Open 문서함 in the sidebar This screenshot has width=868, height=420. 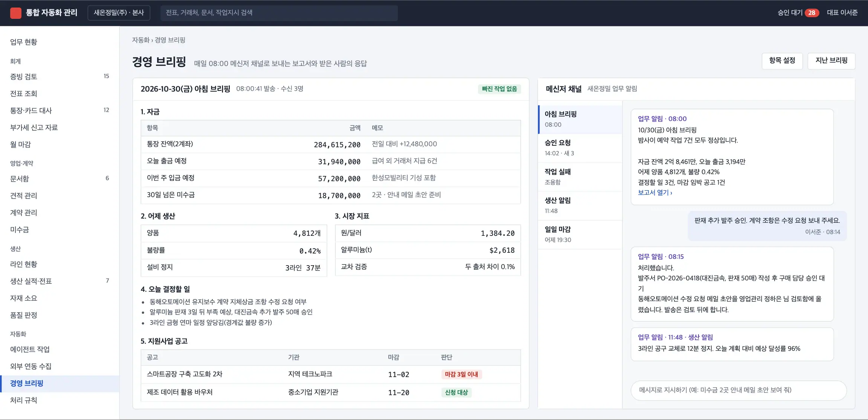coord(60,179)
